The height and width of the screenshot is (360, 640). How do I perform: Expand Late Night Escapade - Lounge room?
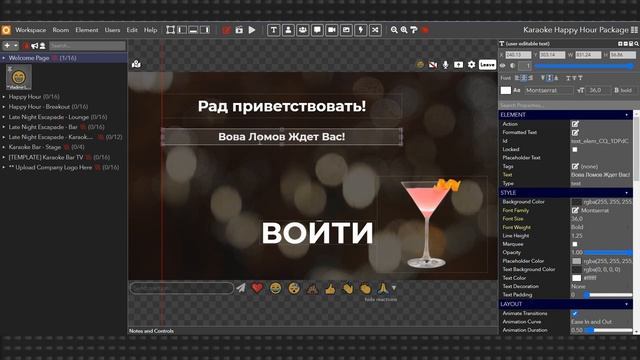[4, 117]
